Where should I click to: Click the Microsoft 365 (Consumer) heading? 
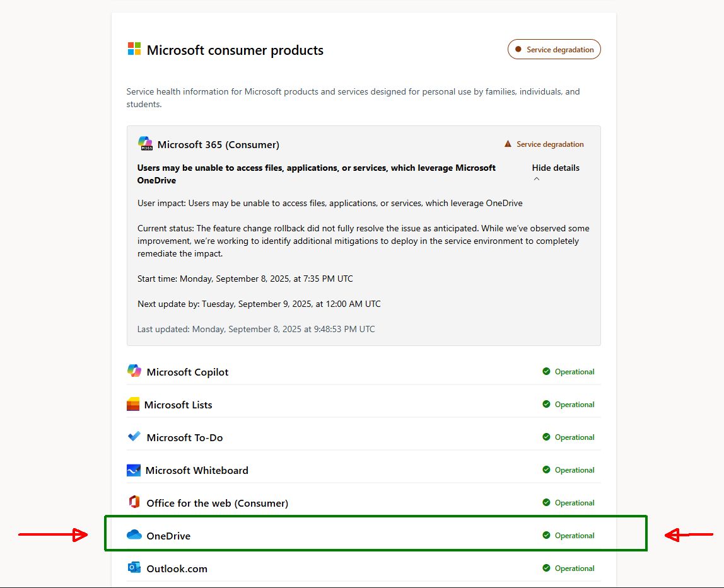coord(218,144)
